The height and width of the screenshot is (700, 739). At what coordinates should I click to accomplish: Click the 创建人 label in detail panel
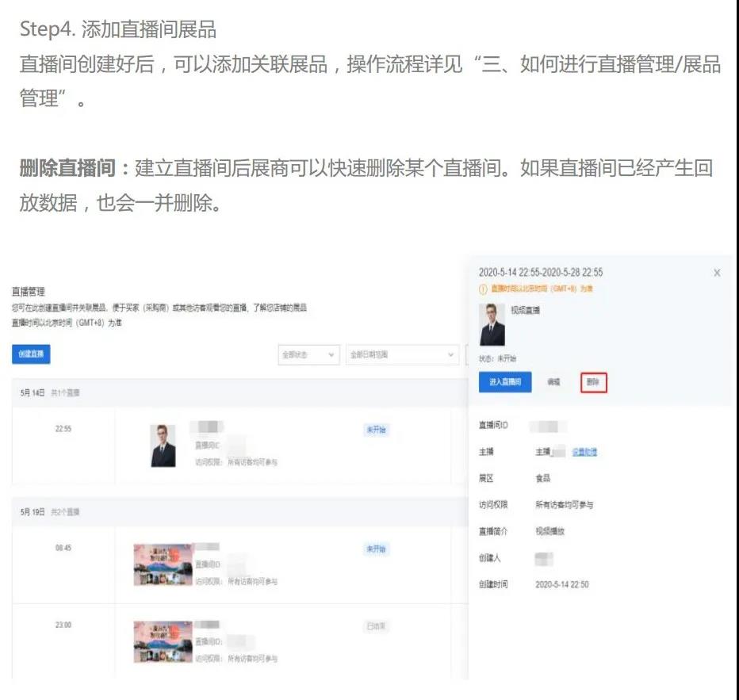[x=490, y=558]
